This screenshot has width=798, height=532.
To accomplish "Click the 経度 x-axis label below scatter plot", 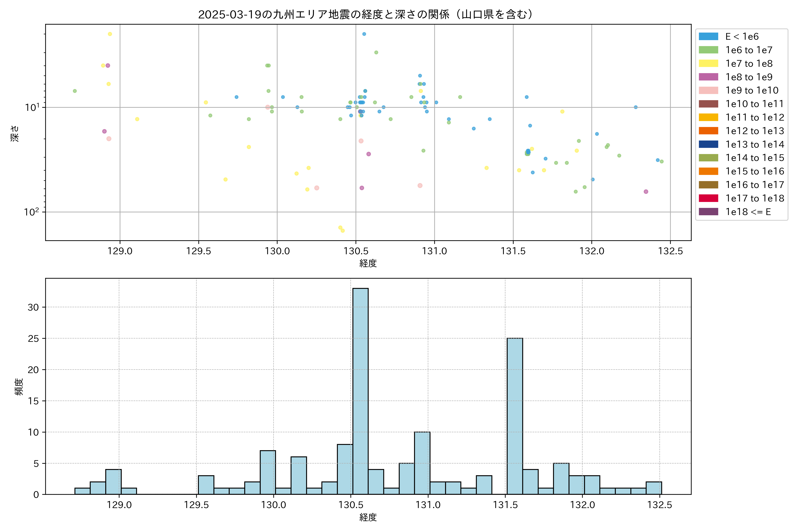I will [368, 263].
